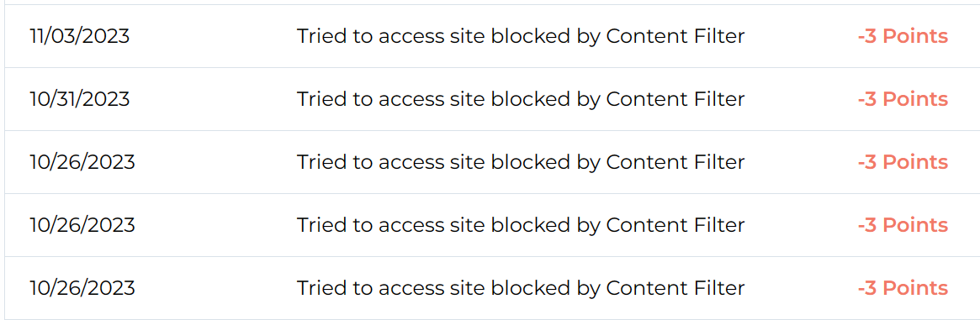The image size is (980, 320).
Task: Click the -3 Points value for 11/03/2023
Action: 903,36
